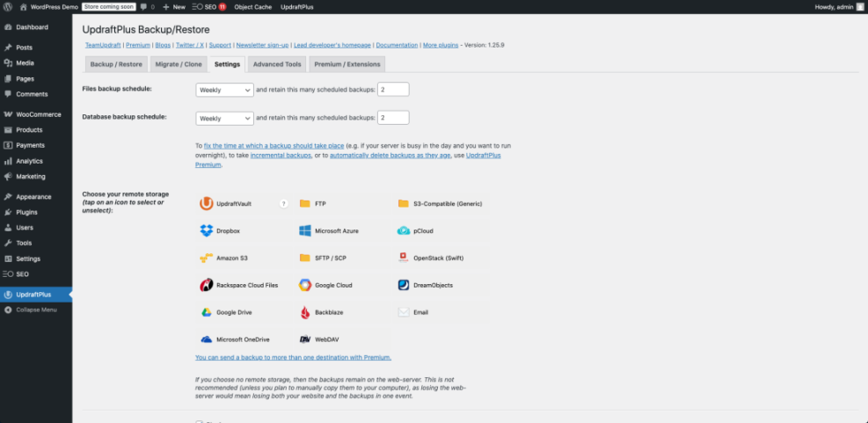Viewport: 868px width, 423px height.
Task: Open Settings in the sidebar menu
Action: click(x=36, y=259)
